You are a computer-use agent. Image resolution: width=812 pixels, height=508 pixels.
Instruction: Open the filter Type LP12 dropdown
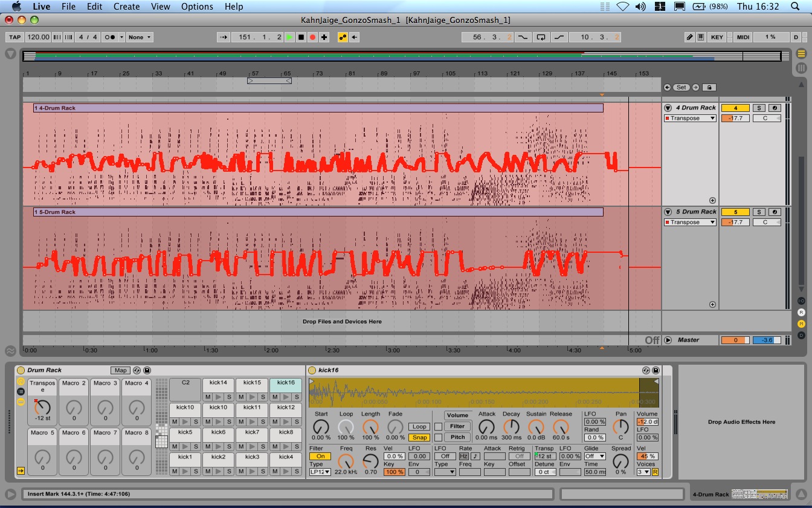(x=320, y=472)
